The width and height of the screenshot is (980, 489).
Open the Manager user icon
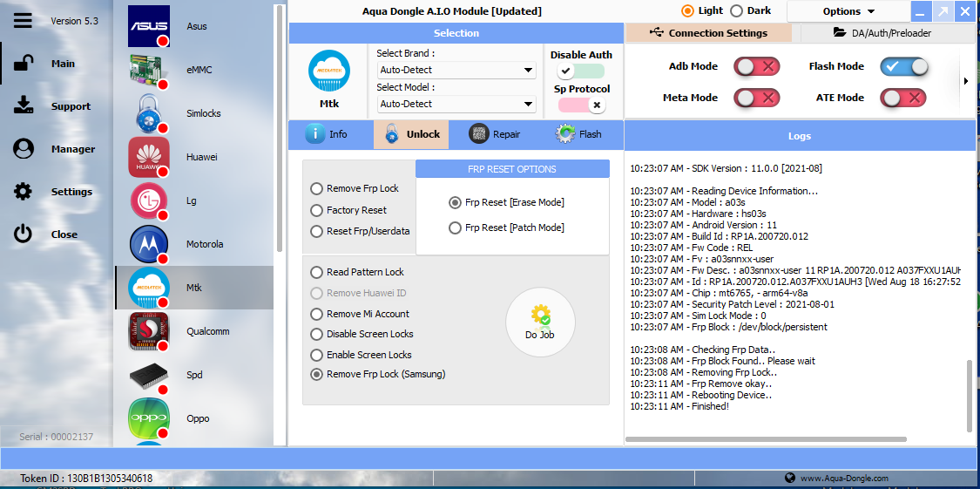pos(24,149)
